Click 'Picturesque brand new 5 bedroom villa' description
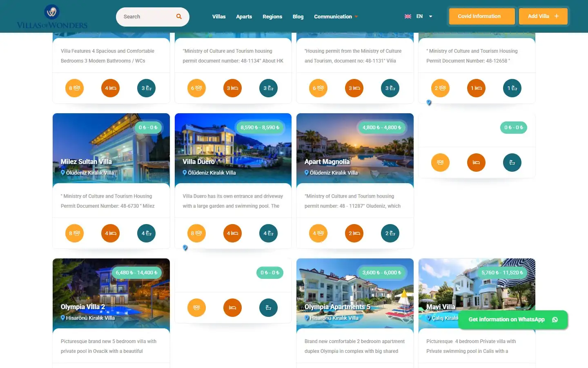The height and width of the screenshot is (368, 588). tap(109, 346)
